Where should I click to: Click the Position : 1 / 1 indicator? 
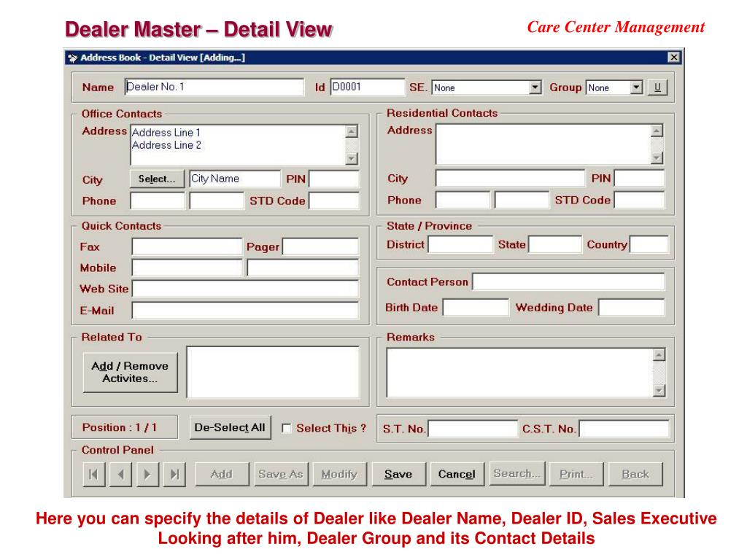click(125, 427)
